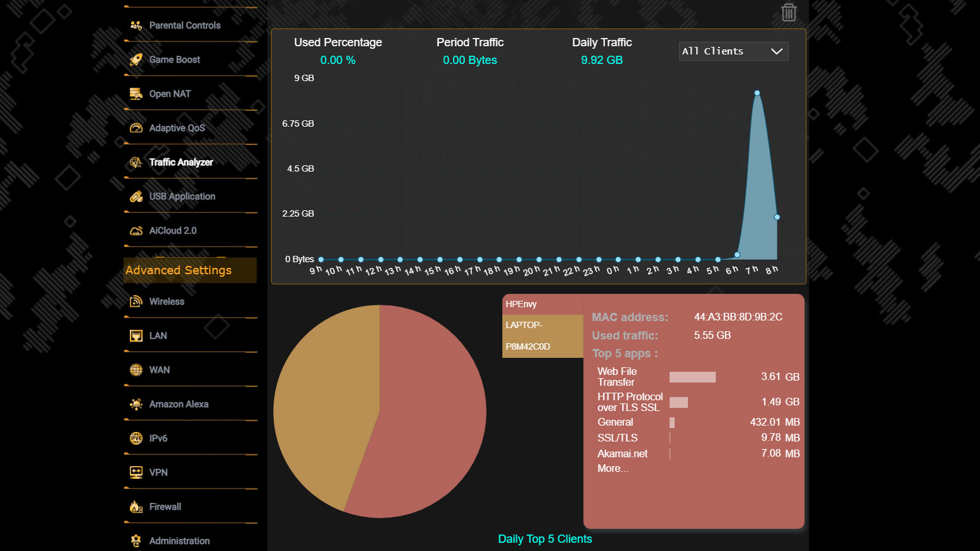
Task: Go to Amazon Alexa settings
Action: tap(179, 404)
